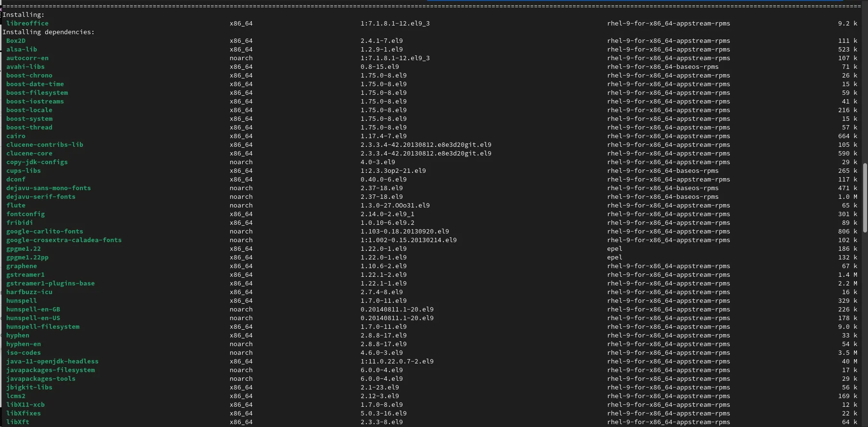
Task: Select google-crosextra-caladea-fonts package name
Action: tap(64, 240)
